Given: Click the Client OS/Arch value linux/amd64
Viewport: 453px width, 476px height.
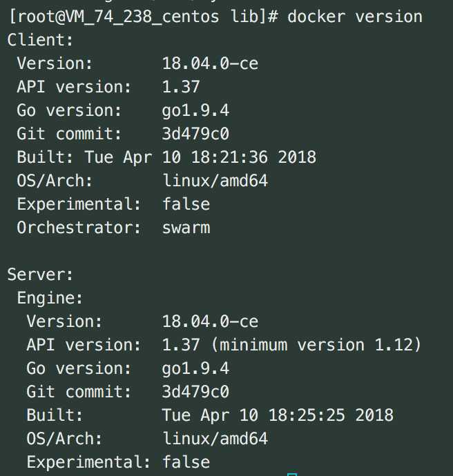Looking at the screenshot, I should tap(215, 181).
